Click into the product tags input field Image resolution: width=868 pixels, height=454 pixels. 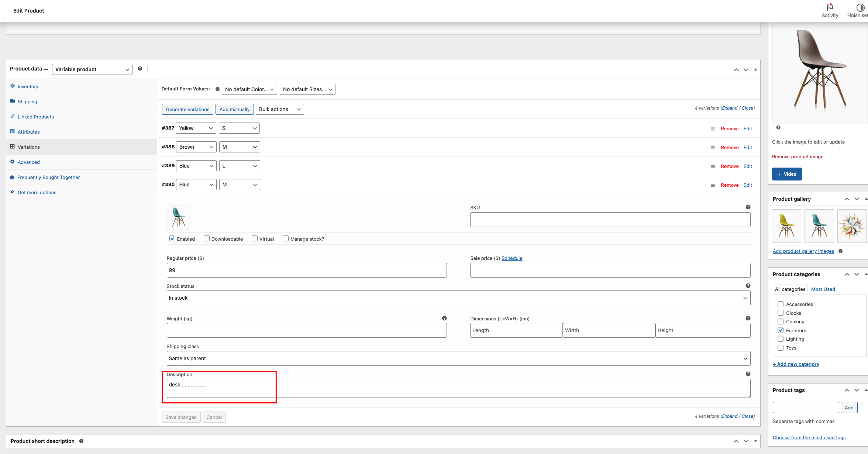point(806,407)
